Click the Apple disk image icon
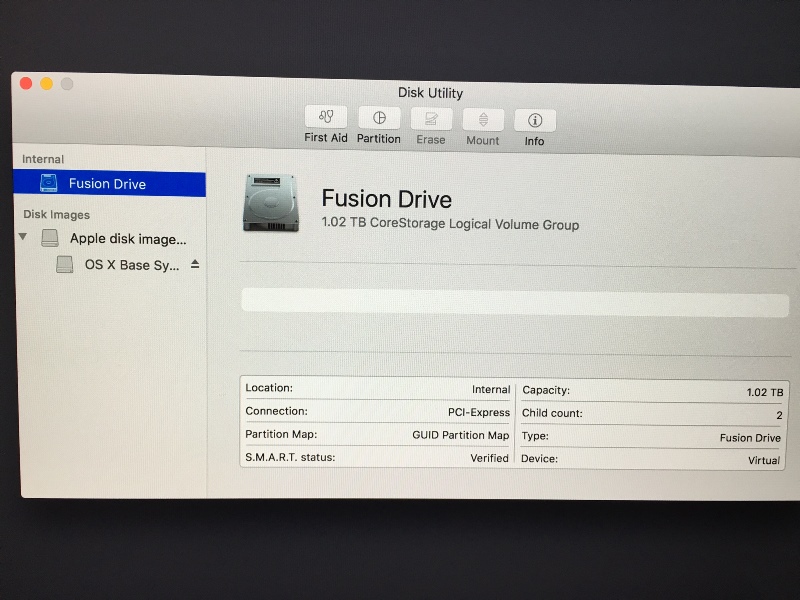This screenshot has height=600, width=800. click(49, 238)
